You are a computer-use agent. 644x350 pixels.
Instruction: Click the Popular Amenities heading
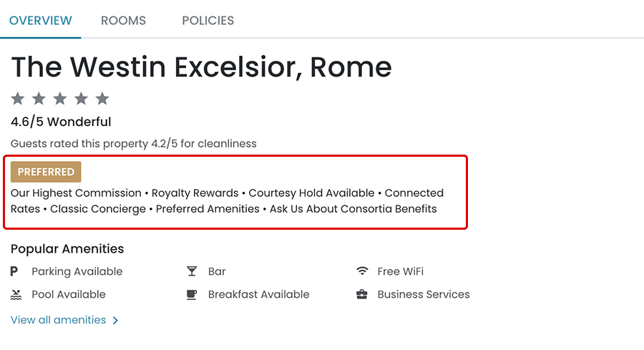point(67,249)
